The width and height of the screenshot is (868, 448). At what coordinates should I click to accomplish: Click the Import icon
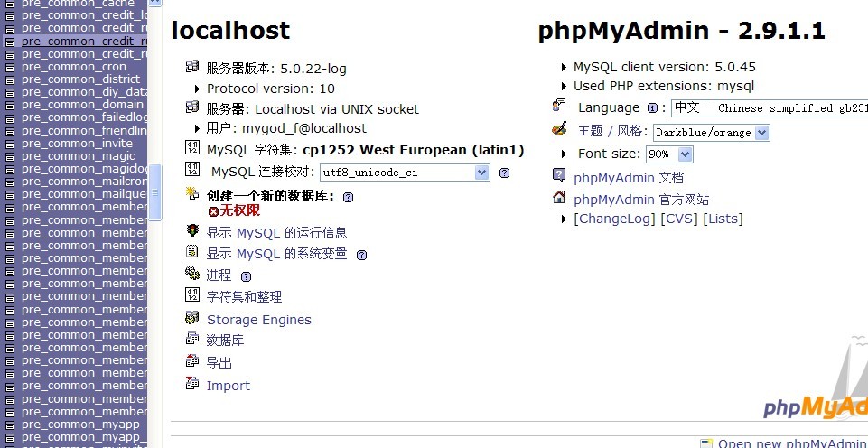point(192,382)
